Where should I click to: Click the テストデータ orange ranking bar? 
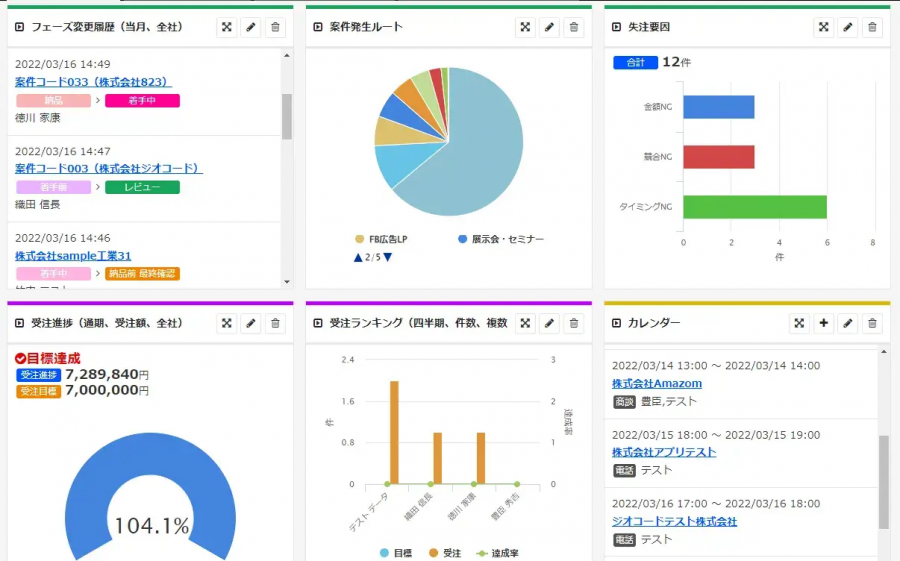click(394, 432)
